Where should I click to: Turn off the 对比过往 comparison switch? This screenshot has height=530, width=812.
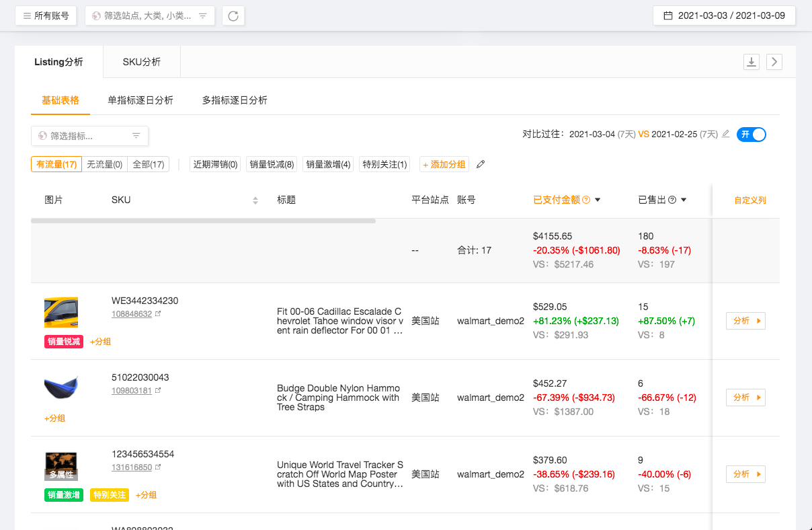tap(752, 135)
